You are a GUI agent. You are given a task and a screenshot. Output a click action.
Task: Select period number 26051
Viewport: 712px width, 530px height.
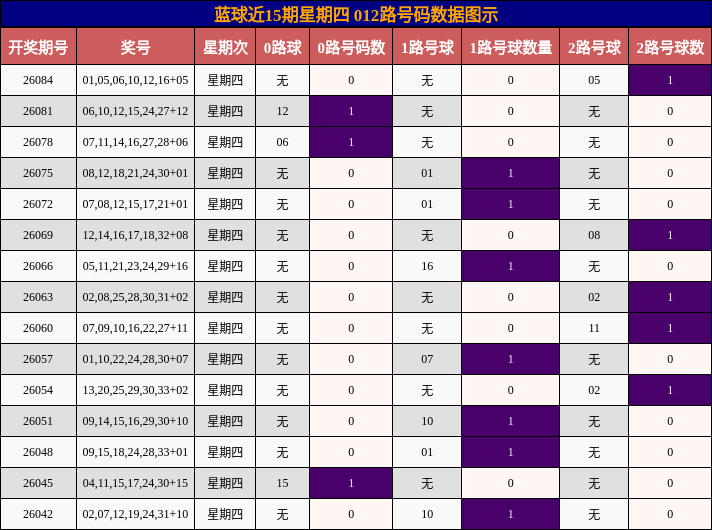pyautogui.click(x=38, y=421)
